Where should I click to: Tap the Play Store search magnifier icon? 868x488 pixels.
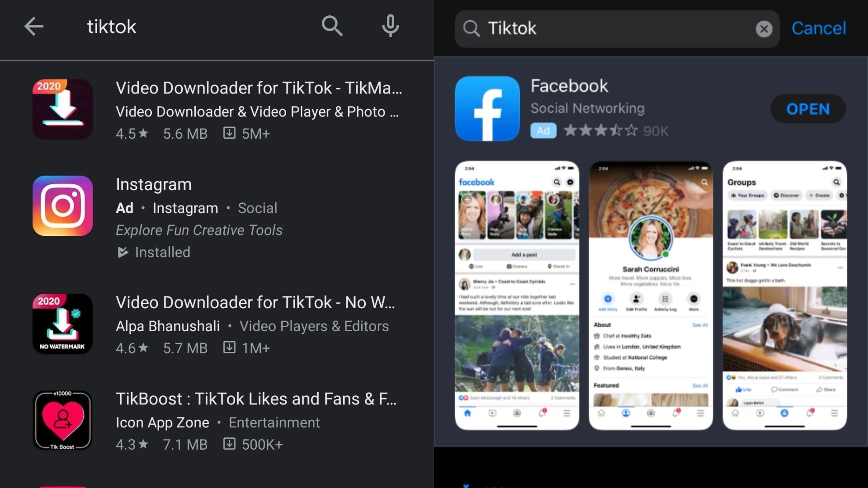tap(332, 26)
